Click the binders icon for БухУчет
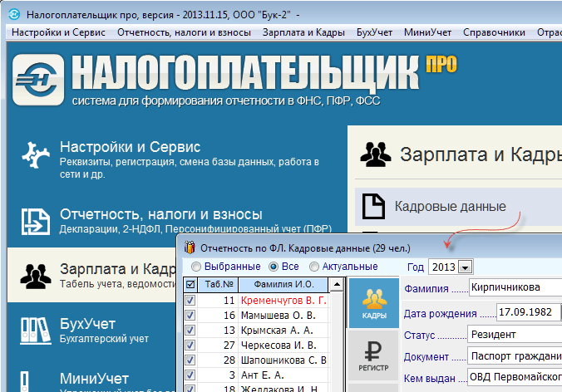 tap(36, 331)
